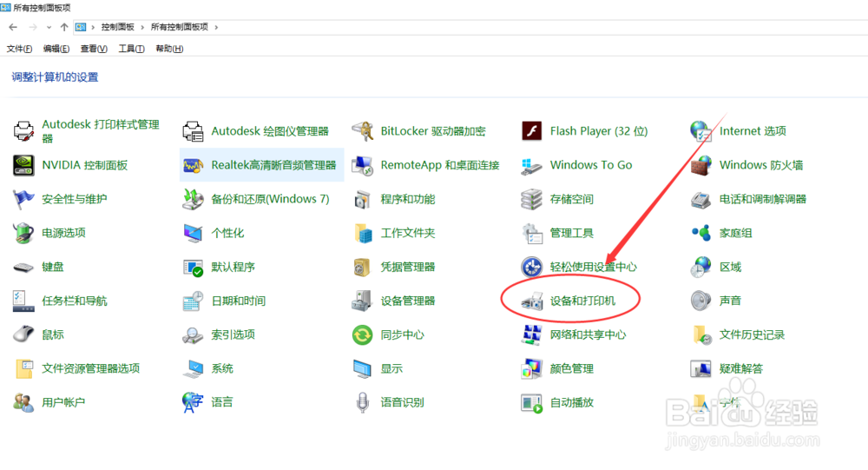Screen dimensions: 868x470
Task: Click the Realtek高清晰音频管理器 icon
Action: pos(194,165)
